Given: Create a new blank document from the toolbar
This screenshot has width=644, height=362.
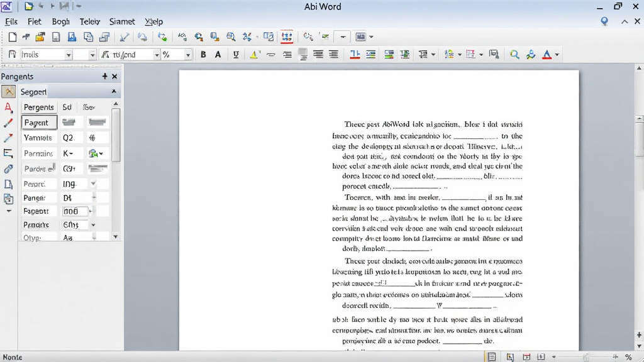Looking at the screenshot, I should [x=13, y=37].
